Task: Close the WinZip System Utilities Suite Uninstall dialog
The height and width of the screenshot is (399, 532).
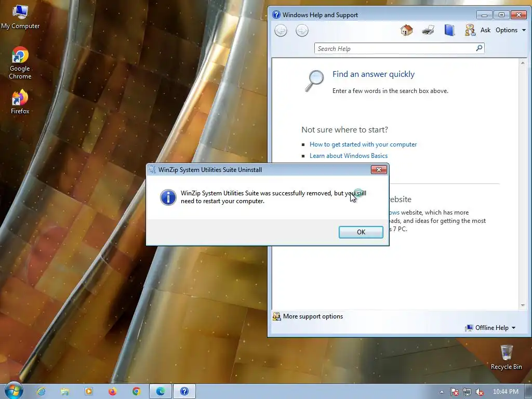Action: tap(379, 169)
